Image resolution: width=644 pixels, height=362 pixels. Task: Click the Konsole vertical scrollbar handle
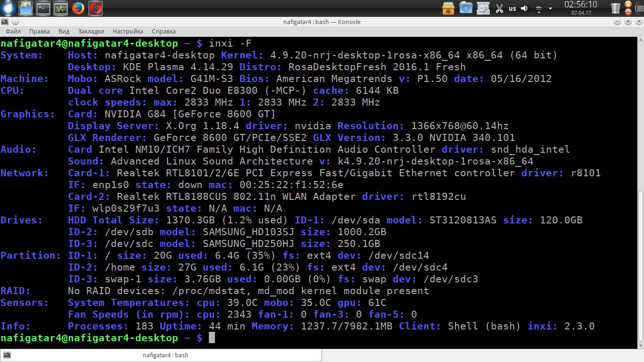(640, 267)
